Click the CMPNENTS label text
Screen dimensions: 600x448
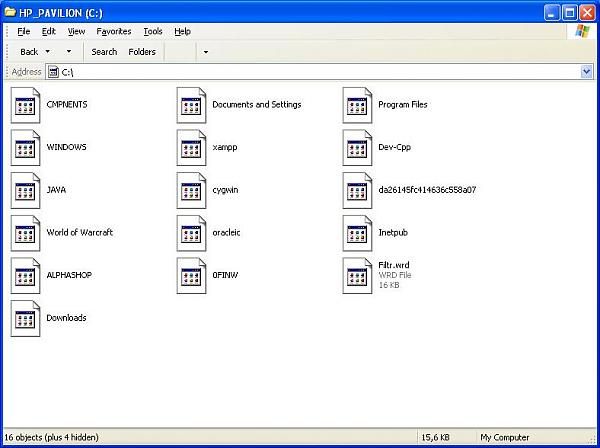coord(67,104)
